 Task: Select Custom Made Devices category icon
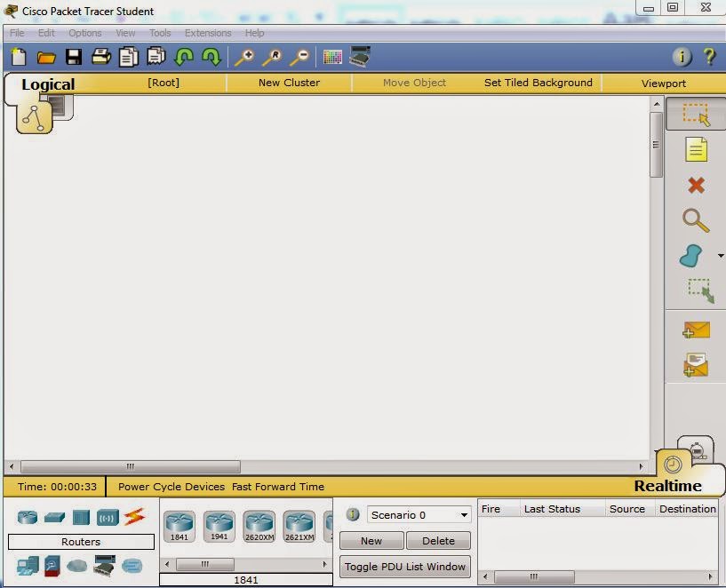(104, 565)
